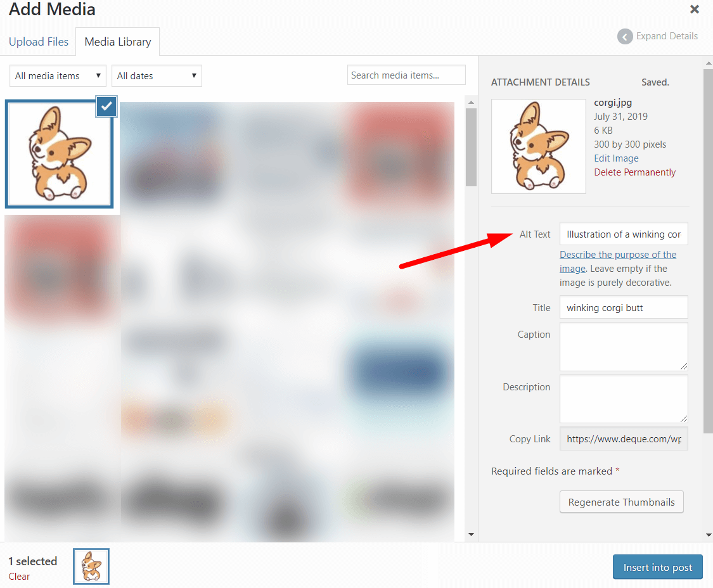Click the Delete Permanently link
Viewport: 713px width, 588px height.
point(634,172)
